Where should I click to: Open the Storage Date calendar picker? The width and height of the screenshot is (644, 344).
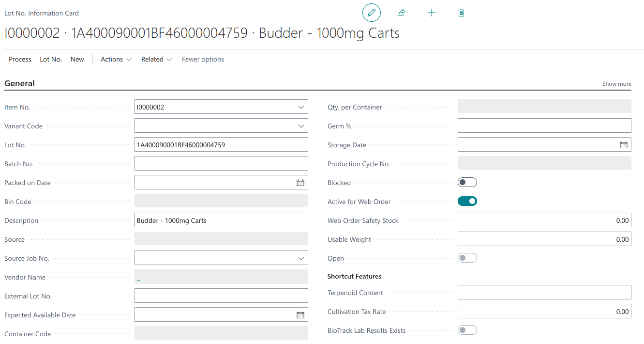tap(624, 145)
